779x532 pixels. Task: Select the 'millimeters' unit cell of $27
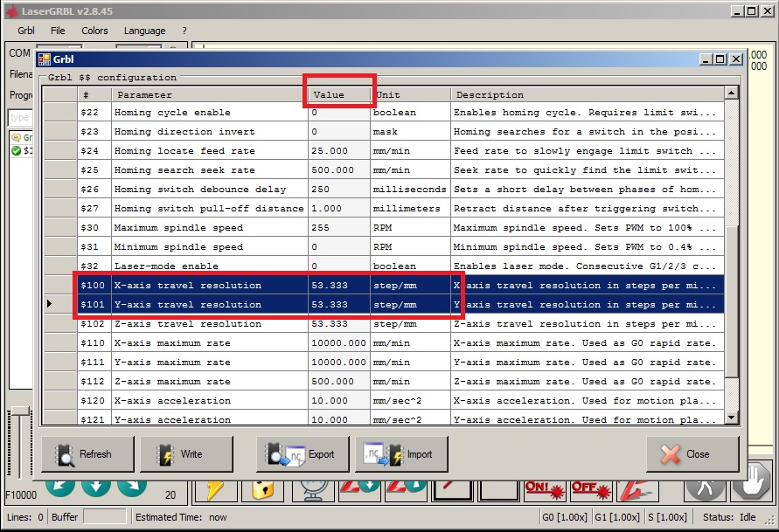[x=410, y=209]
